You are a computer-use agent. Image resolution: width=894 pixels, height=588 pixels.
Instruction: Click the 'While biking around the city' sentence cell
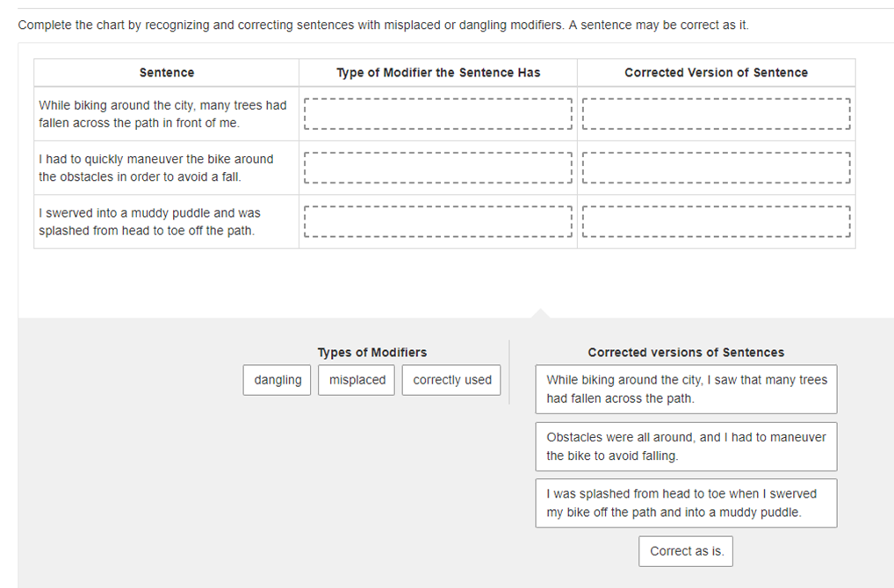tap(167, 114)
